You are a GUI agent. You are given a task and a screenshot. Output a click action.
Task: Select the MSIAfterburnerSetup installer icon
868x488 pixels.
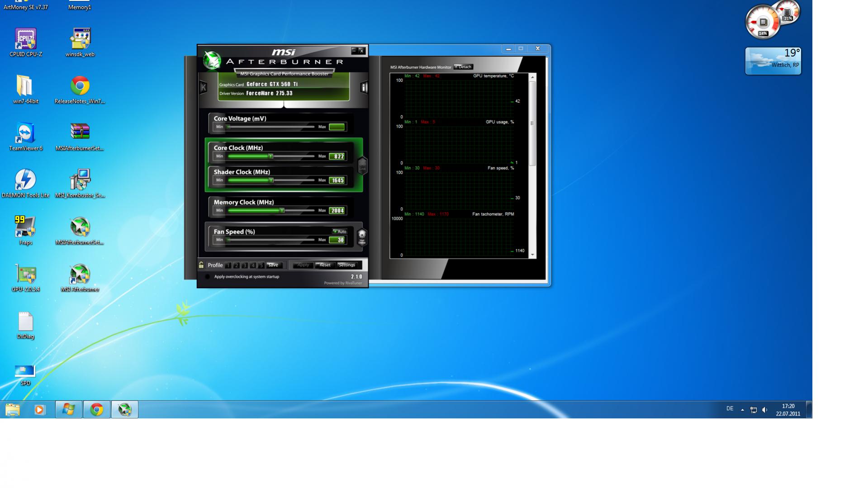point(80,231)
